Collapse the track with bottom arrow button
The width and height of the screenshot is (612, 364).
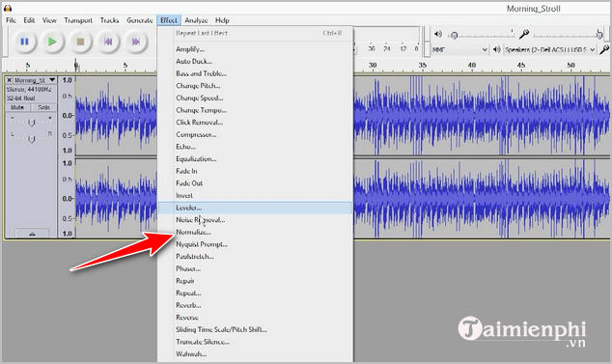32,233
